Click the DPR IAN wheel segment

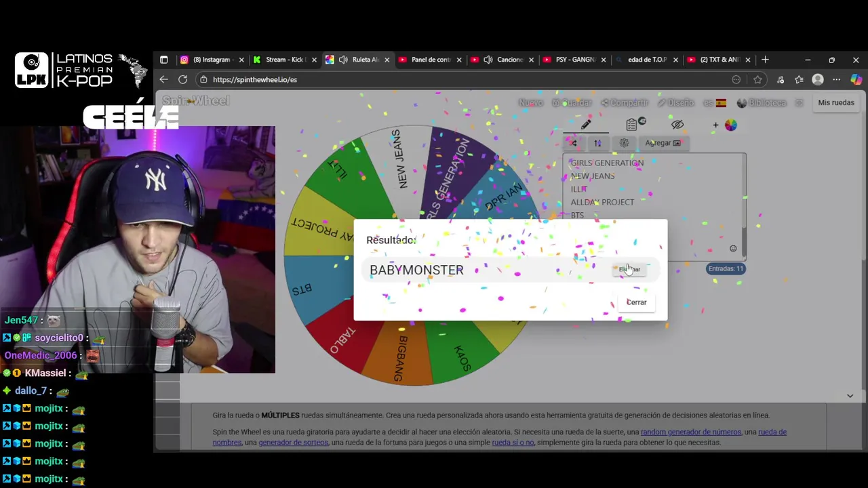(x=503, y=197)
